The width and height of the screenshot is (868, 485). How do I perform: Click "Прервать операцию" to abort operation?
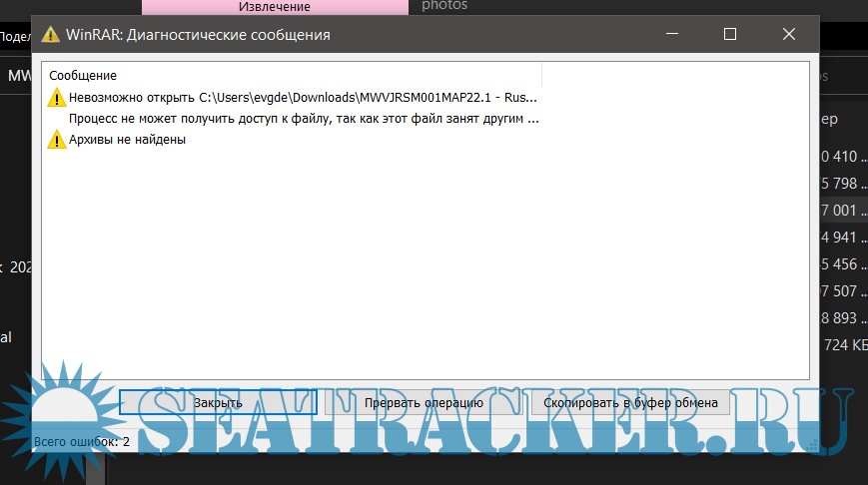[424, 403]
